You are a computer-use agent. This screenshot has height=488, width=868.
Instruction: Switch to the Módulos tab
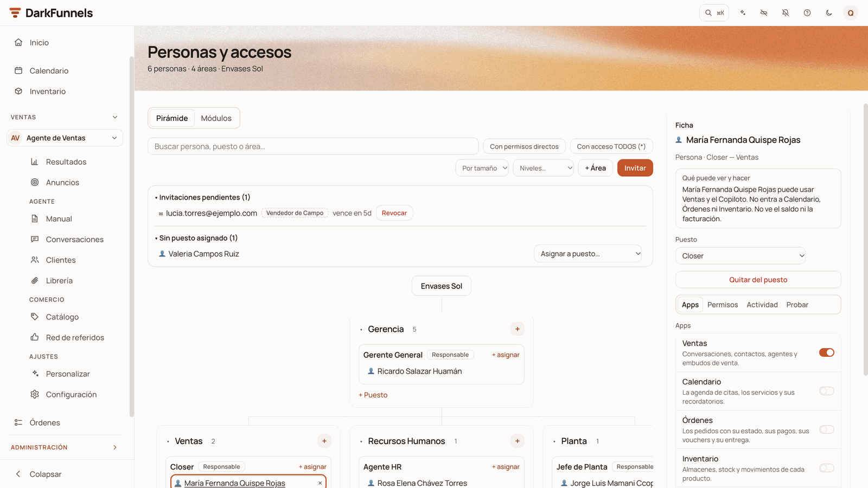coord(216,118)
